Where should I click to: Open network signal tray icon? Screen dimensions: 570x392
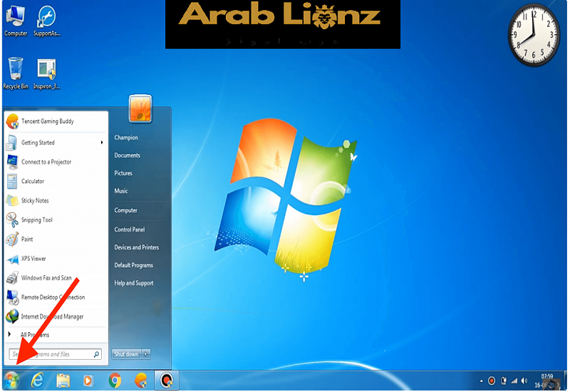click(x=514, y=381)
